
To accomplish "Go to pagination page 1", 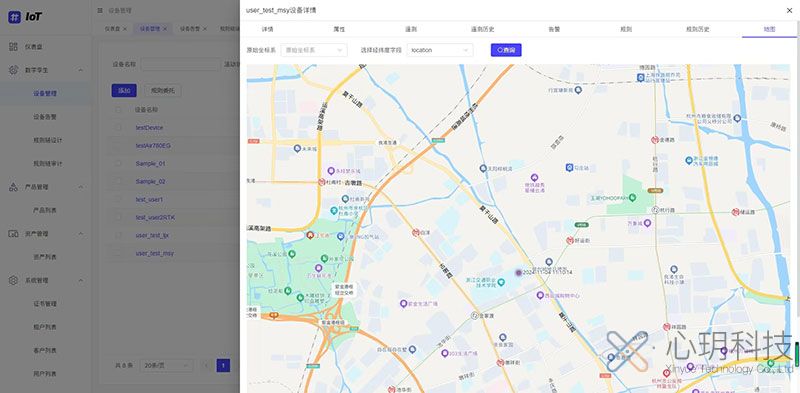I will 223,365.
